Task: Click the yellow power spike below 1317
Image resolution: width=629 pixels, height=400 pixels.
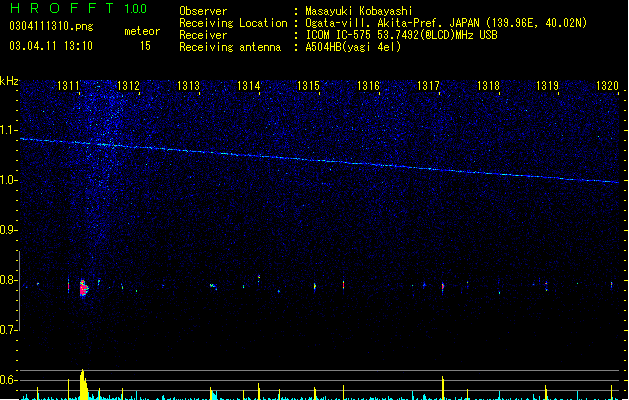Action: pos(443,387)
